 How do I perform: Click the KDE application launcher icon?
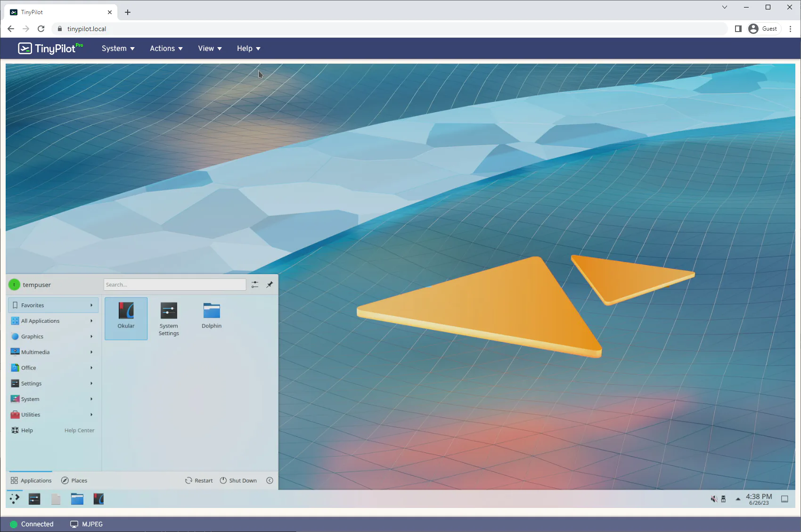point(15,499)
